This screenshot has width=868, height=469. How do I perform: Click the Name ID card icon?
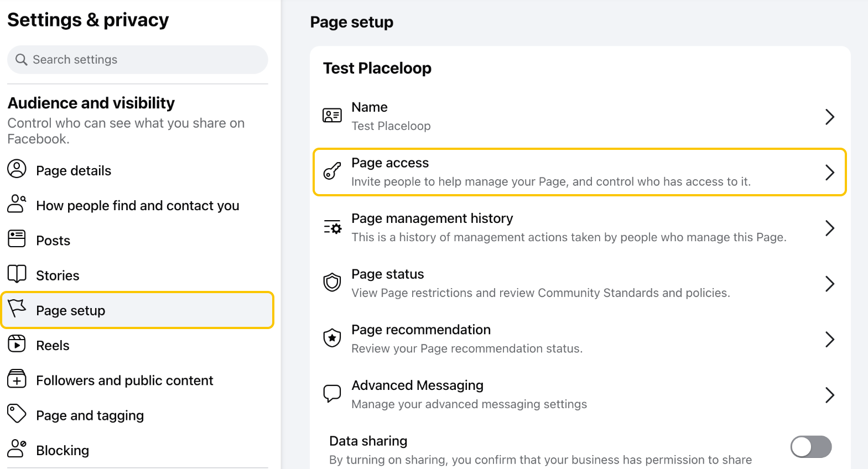pyautogui.click(x=332, y=116)
